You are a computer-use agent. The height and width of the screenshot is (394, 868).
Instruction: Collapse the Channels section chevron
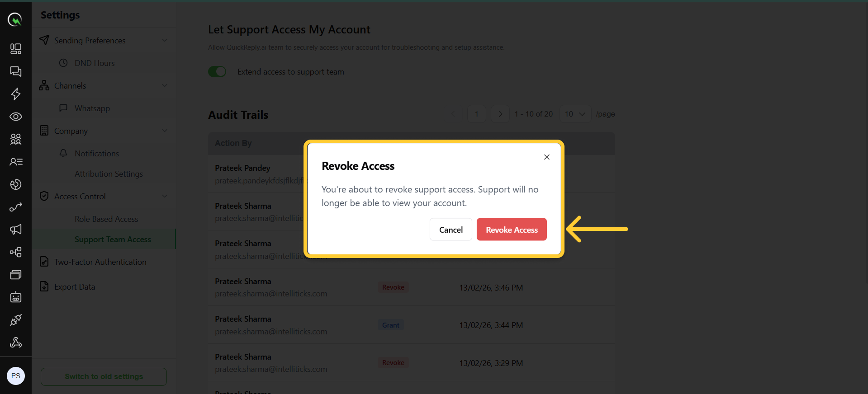coord(165,85)
